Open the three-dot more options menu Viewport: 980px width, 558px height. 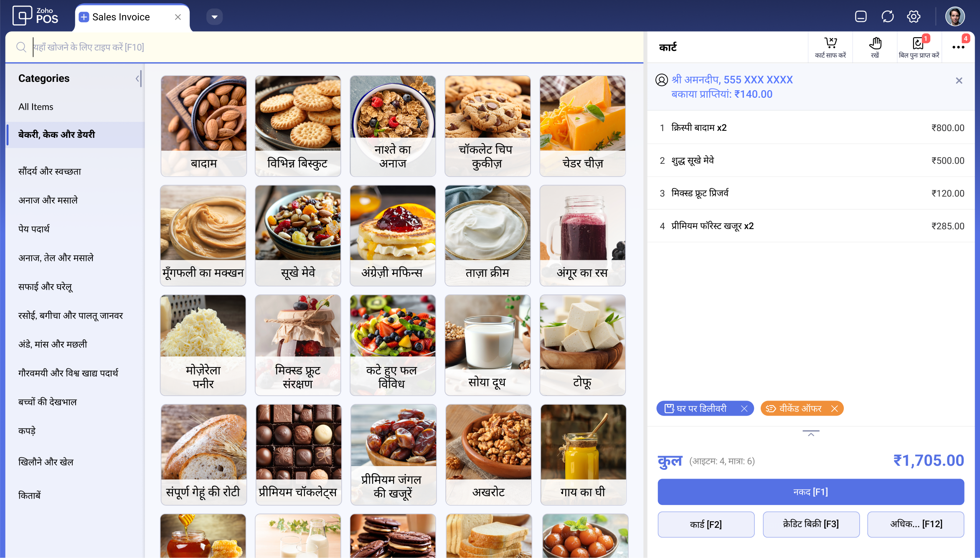point(958,47)
